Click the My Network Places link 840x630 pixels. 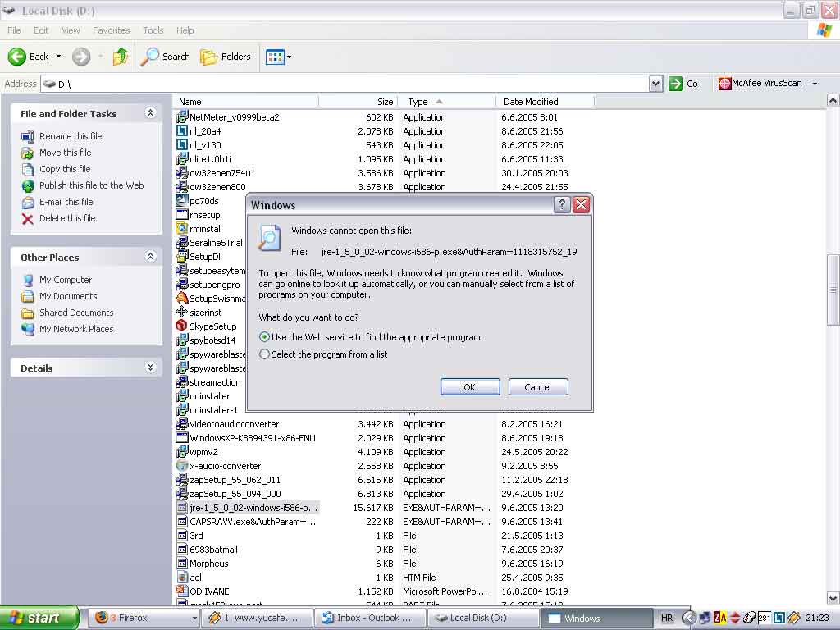click(76, 329)
